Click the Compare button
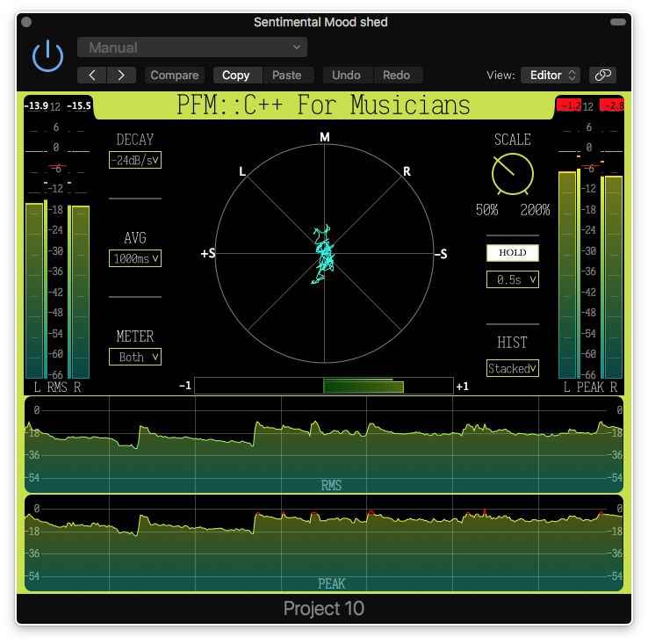This screenshot has height=644, width=648. click(175, 75)
